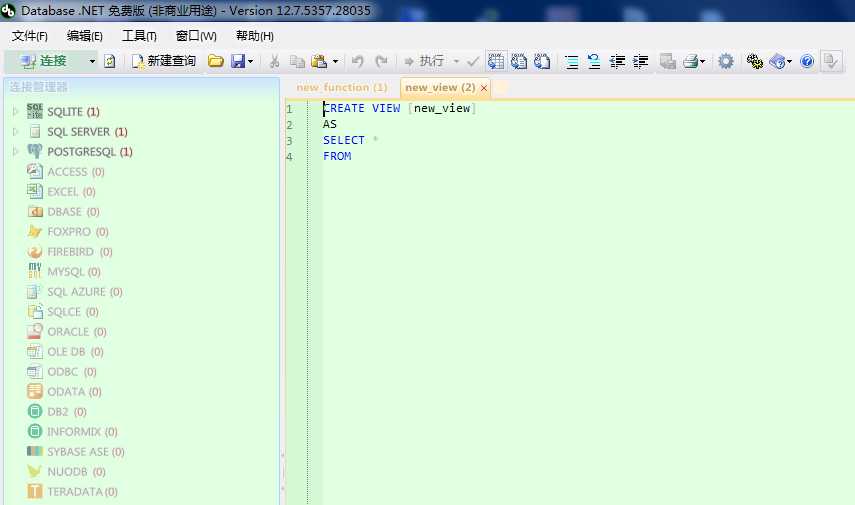Select SQL SERVER (1) in connection tree
The image size is (855, 505).
(87, 132)
